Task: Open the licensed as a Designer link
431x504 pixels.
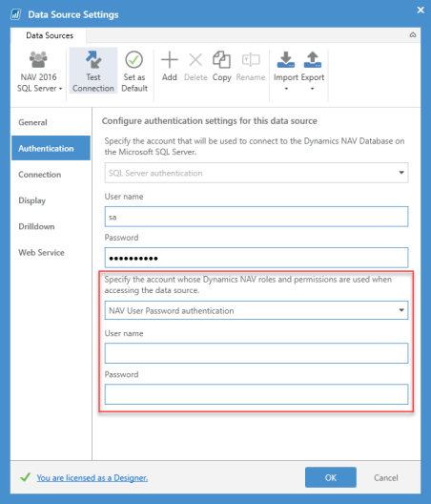Action: point(92,478)
